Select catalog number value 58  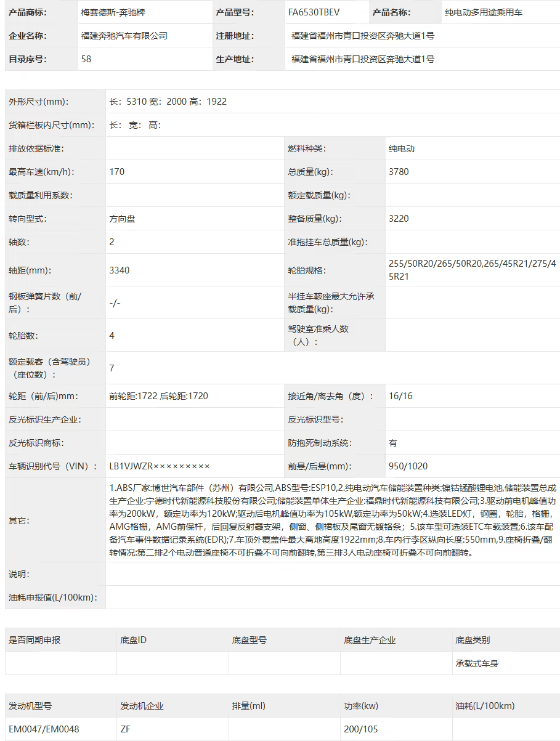(x=86, y=59)
